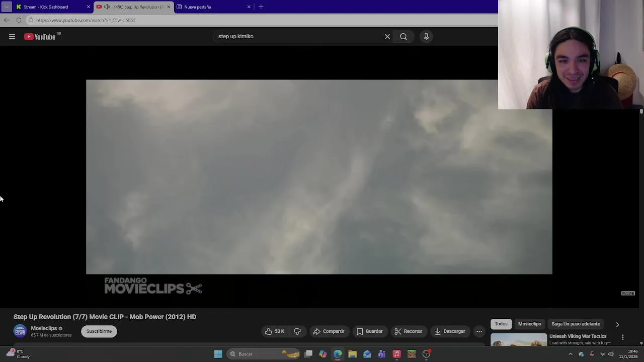Viewport: 644px width, 362px height.
Task: Open OneDrive from system tray
Action: [x=581, y=354]
